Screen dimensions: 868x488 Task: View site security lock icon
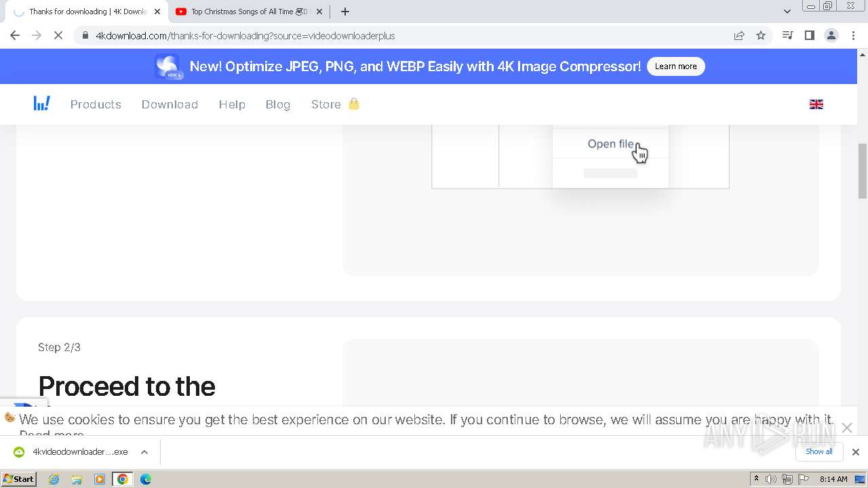tap(85, 35)
